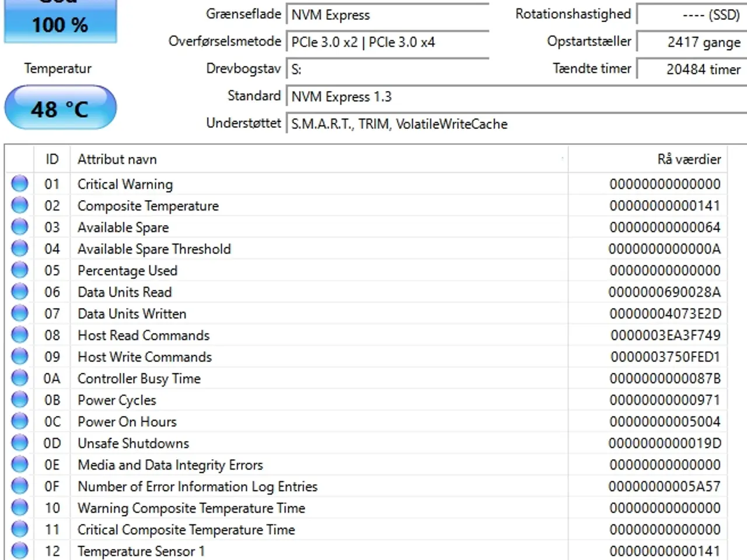Click status orb for Power Cycles row
Screen dimensions: 747x560
[x=19, y=400]
